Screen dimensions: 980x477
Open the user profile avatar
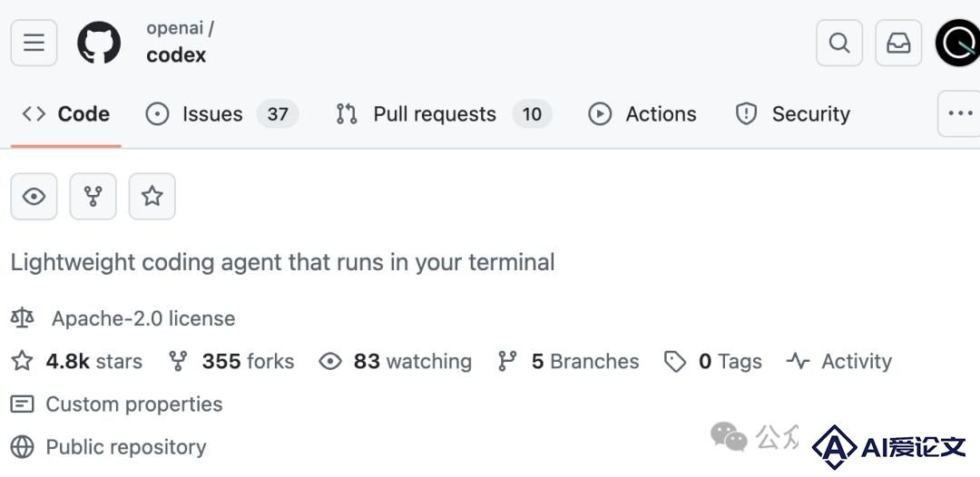coord(957,44)
